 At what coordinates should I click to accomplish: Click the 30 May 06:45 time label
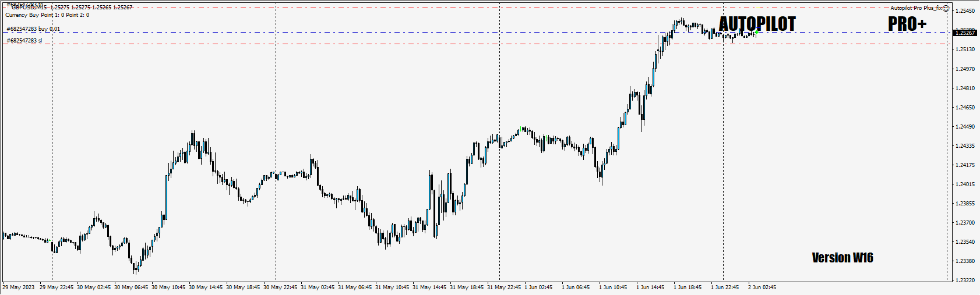pos(131,287)
